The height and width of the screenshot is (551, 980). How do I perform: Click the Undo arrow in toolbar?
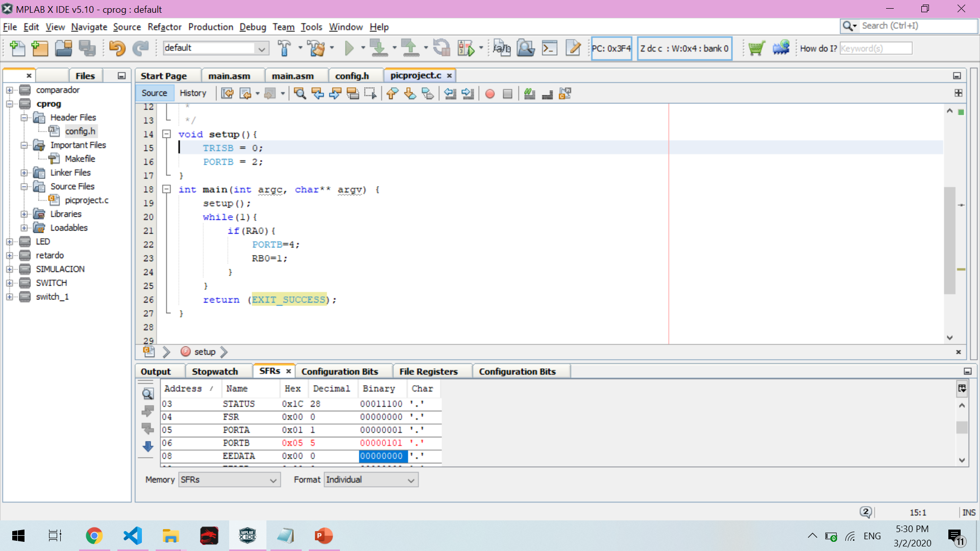click(117, 48)
